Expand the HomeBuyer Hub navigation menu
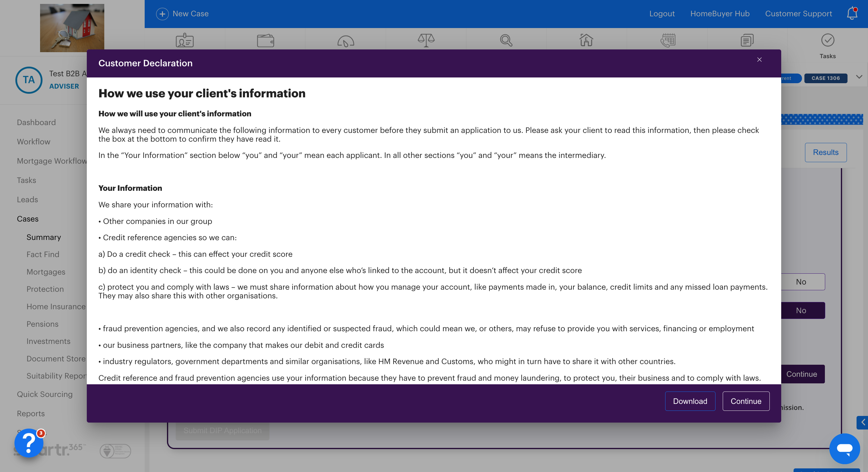Image resolution: width=868 pixels, height=472 pixels. [x=720, y=13]
